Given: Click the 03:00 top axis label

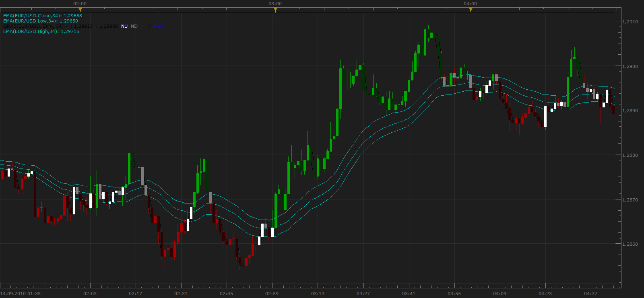Looking at the screenshot, I should coord(275,4).
